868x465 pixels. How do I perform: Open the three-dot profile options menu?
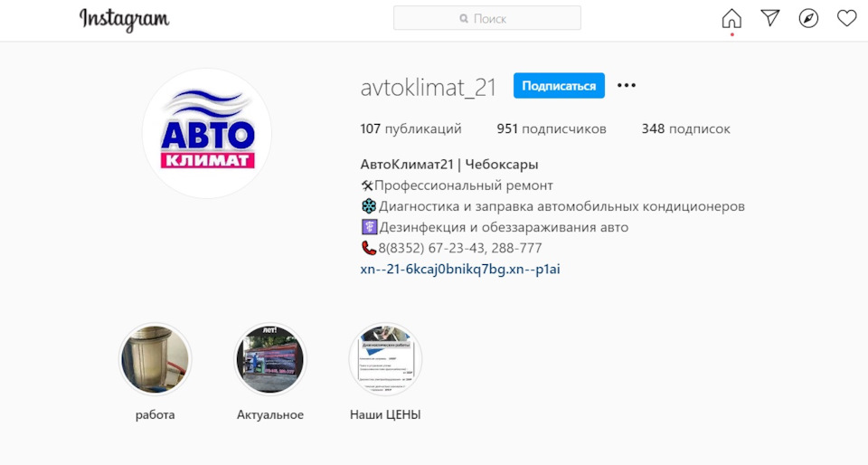pos(626,85)
